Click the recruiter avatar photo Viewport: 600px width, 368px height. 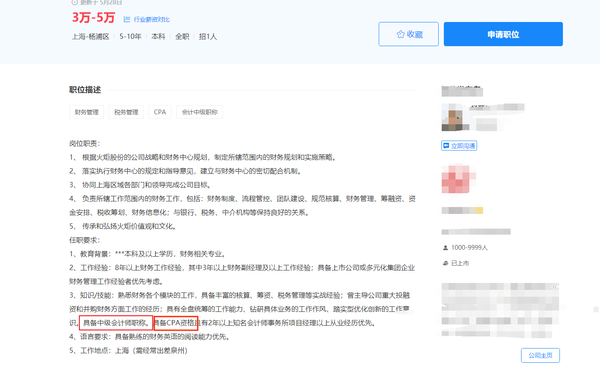tap(455, 117)
